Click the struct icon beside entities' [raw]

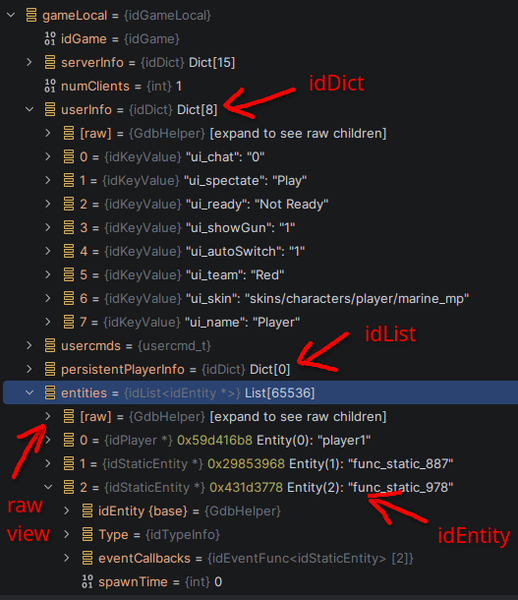[x=68, y=416]
